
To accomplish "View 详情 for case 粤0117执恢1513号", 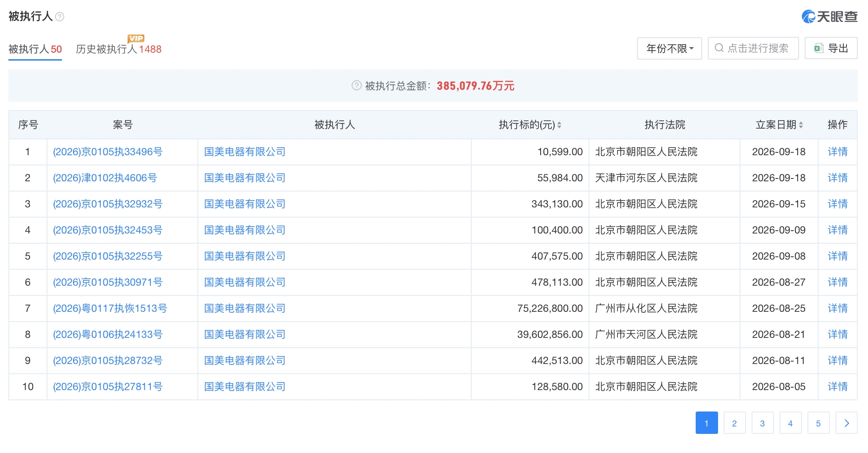I will [837, 309].
